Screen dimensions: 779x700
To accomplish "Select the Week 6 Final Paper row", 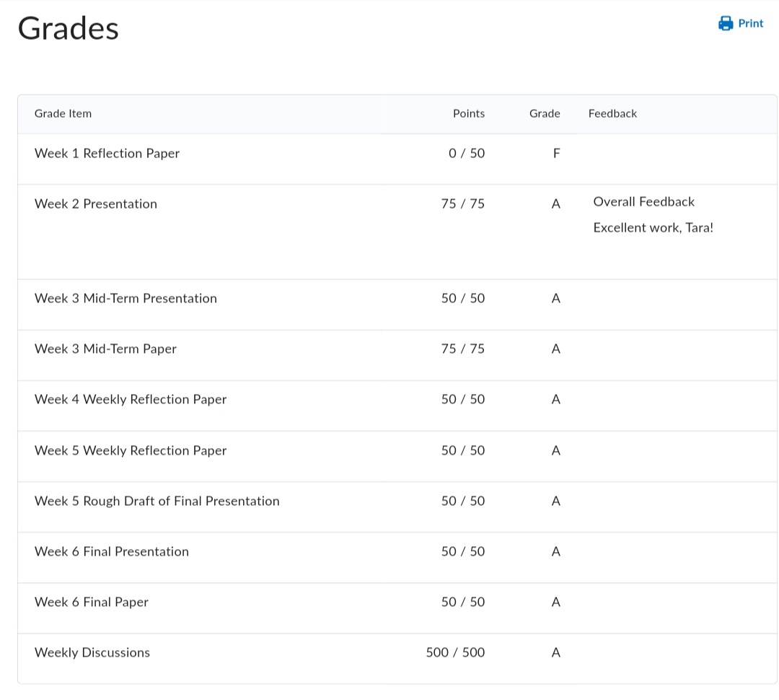I will point(92,602).
